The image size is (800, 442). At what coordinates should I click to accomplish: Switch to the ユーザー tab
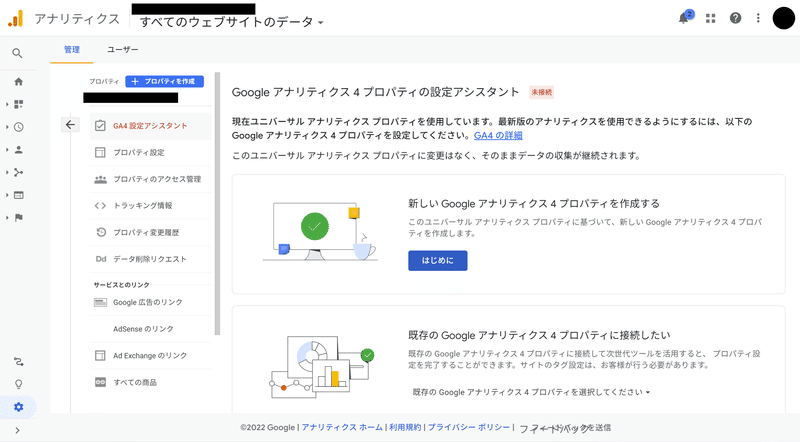pos(122,50)
